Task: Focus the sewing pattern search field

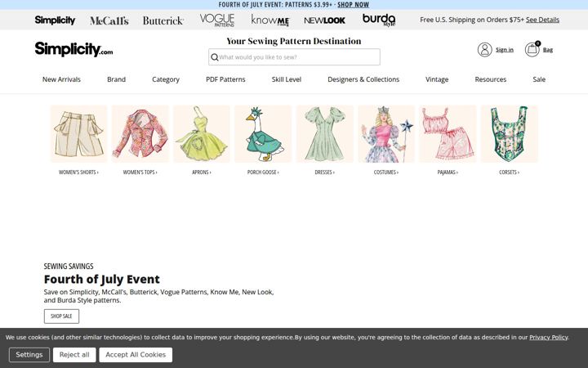Action: point(294,57)
